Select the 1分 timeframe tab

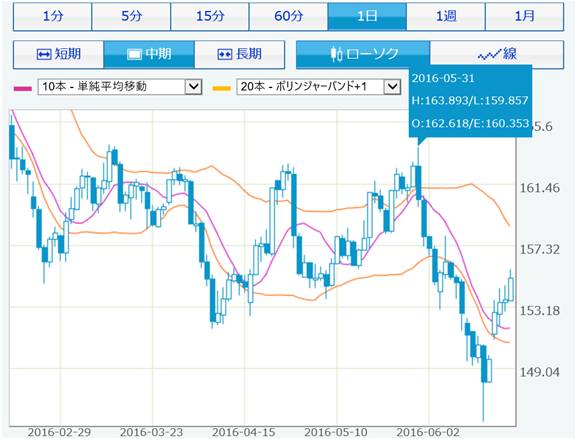click(x=53, y=17)
